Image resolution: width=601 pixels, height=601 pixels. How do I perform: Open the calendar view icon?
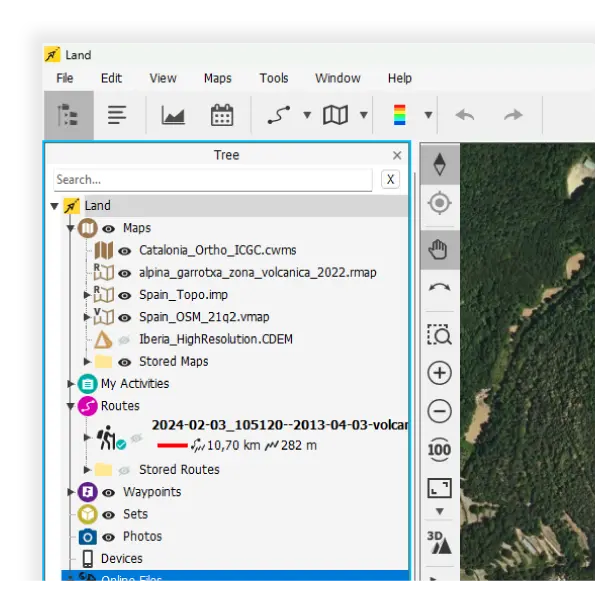(x=222, y=115)
